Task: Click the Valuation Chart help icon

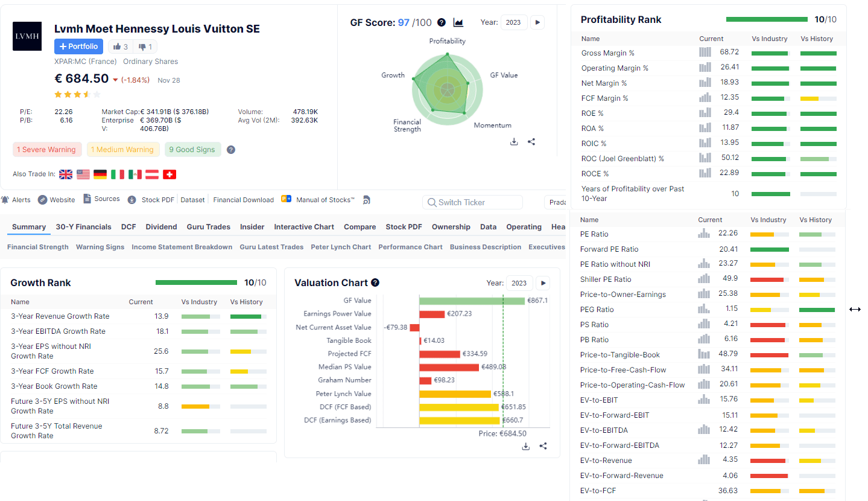Action: pos(375,282)
